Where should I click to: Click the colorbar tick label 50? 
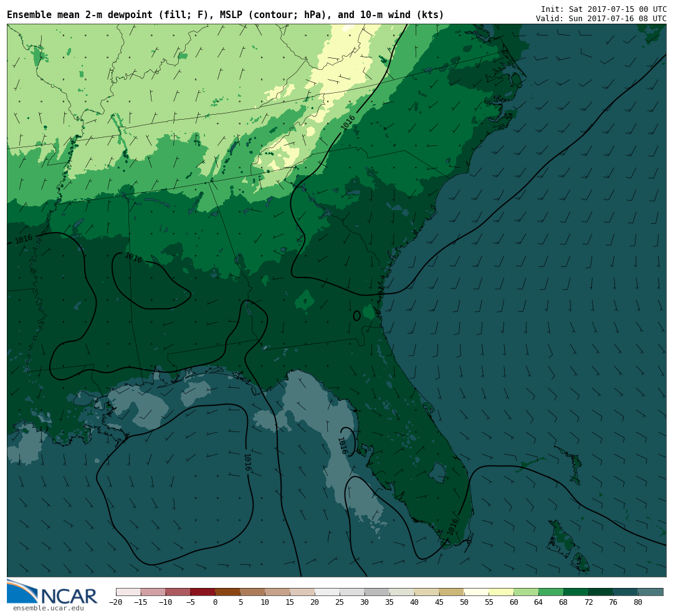464,602
